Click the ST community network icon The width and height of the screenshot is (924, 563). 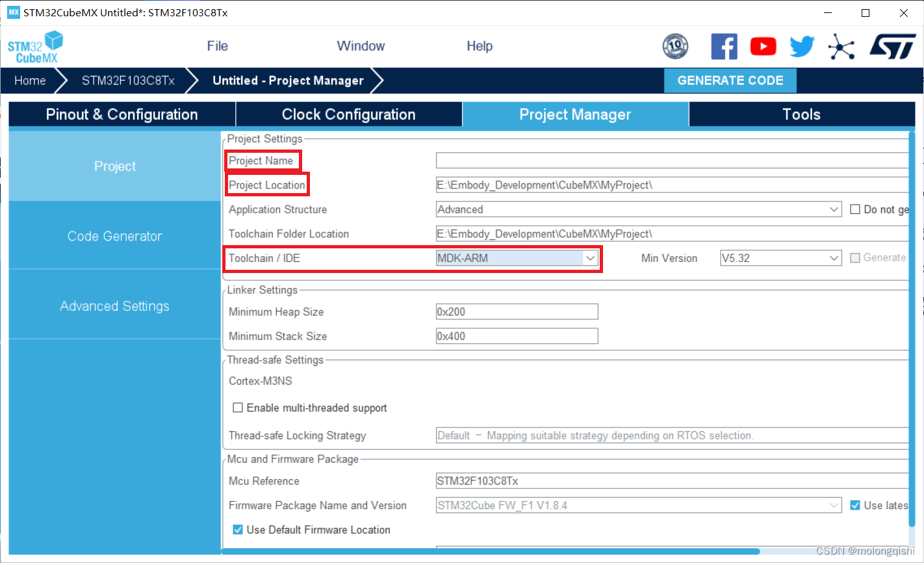841,46
